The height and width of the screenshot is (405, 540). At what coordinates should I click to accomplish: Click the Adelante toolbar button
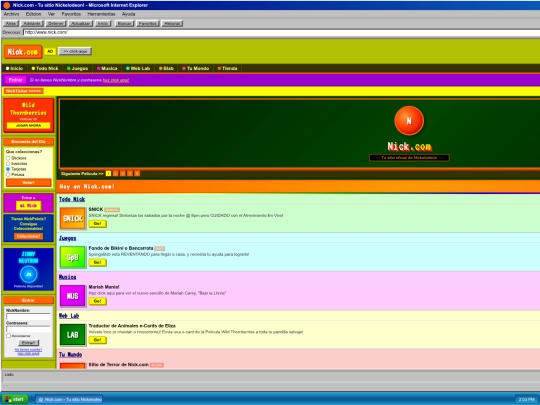(32, 23)
